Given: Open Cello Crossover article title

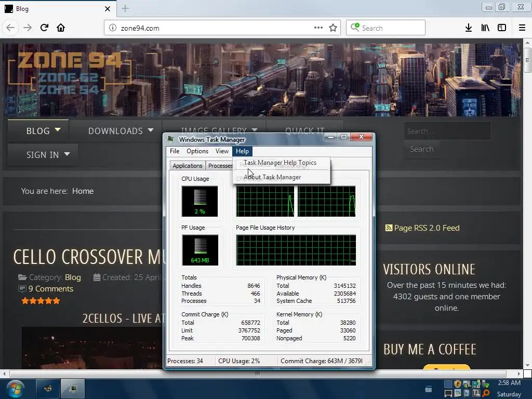Looking at the screenshot, I should 87,257.
